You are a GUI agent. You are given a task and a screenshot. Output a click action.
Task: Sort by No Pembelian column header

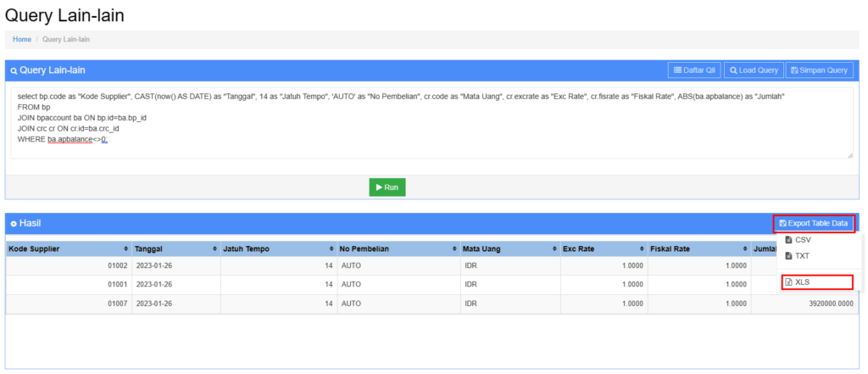click(398, 248)
